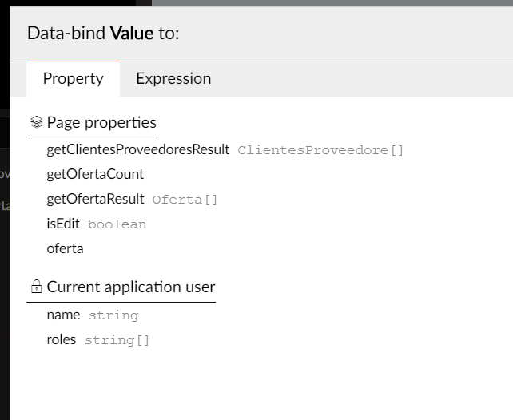
Task: Click the Data-bind Value to title
Action: tap(103, 33)
